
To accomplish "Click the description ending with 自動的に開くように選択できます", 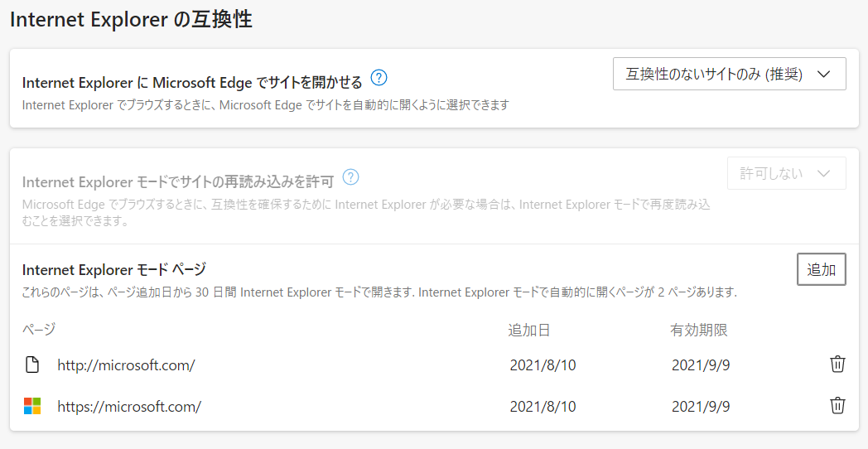I will tap(266, 104).
